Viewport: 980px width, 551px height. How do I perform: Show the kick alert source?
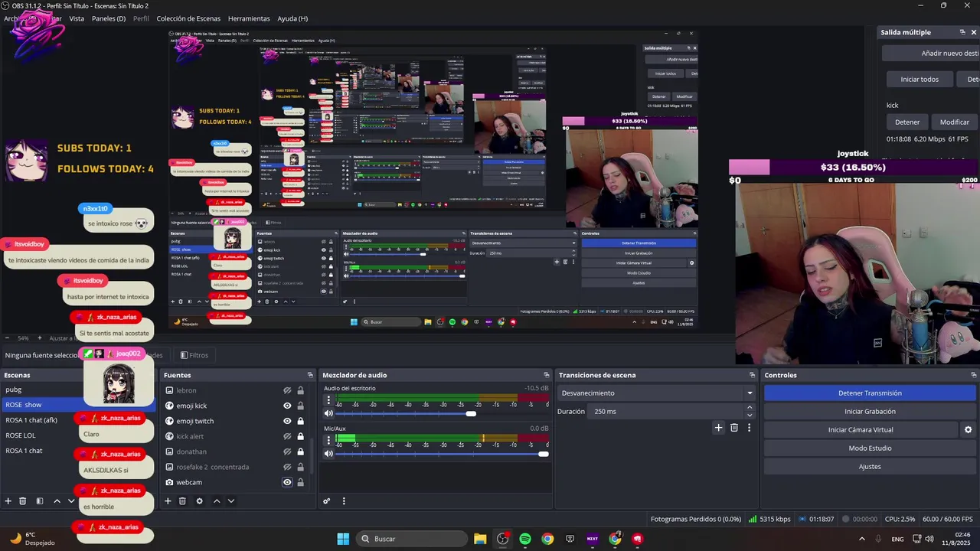pos(287,436)
